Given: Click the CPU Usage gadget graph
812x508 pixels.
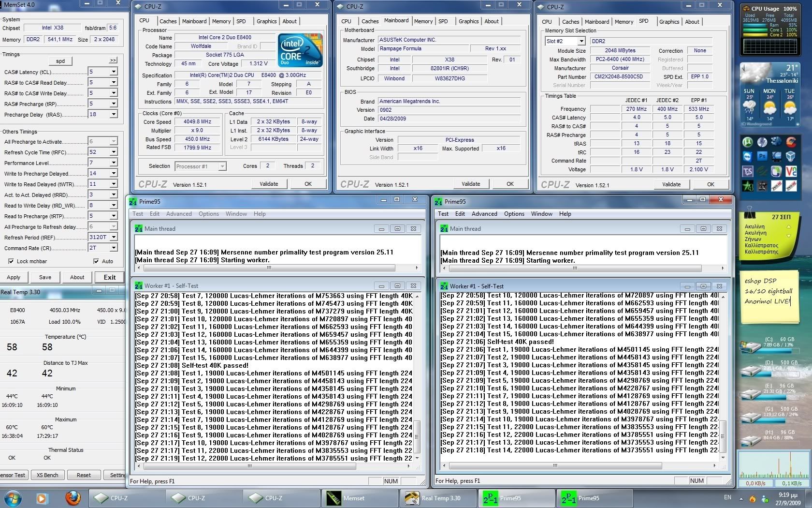Looking at the screenshot, I should tap(769, 46).
